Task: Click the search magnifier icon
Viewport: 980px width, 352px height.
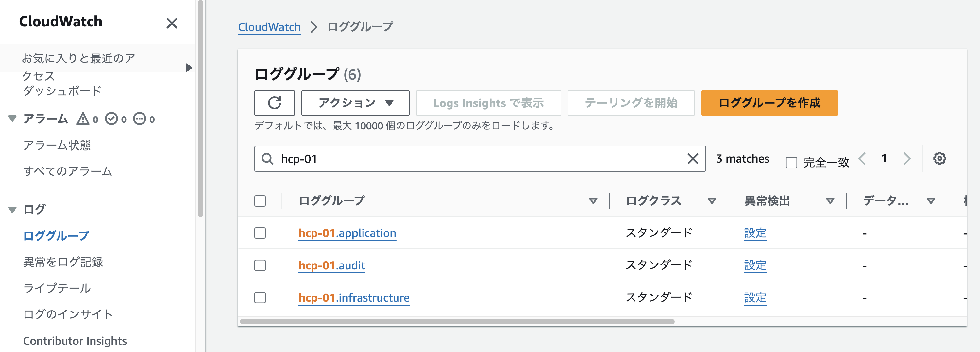Action: [267, 159]
